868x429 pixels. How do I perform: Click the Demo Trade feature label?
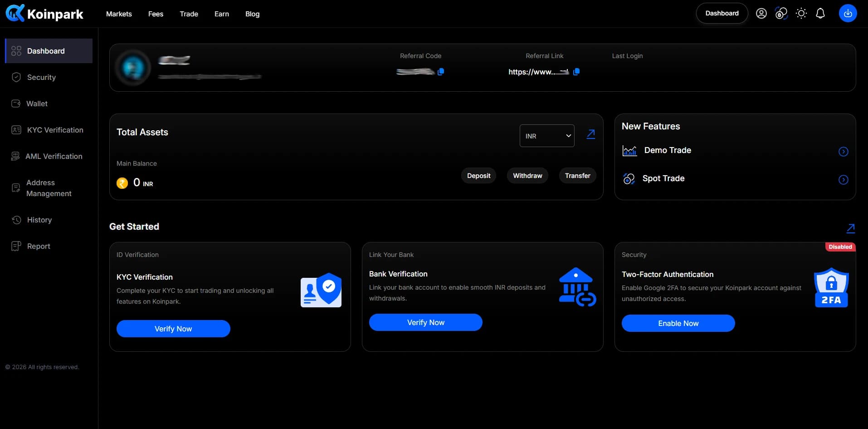click(668, 150)
